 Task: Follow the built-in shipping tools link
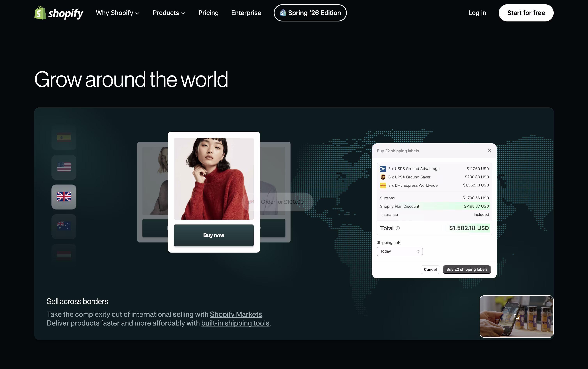pyautogui.click(x=235, y=323)
